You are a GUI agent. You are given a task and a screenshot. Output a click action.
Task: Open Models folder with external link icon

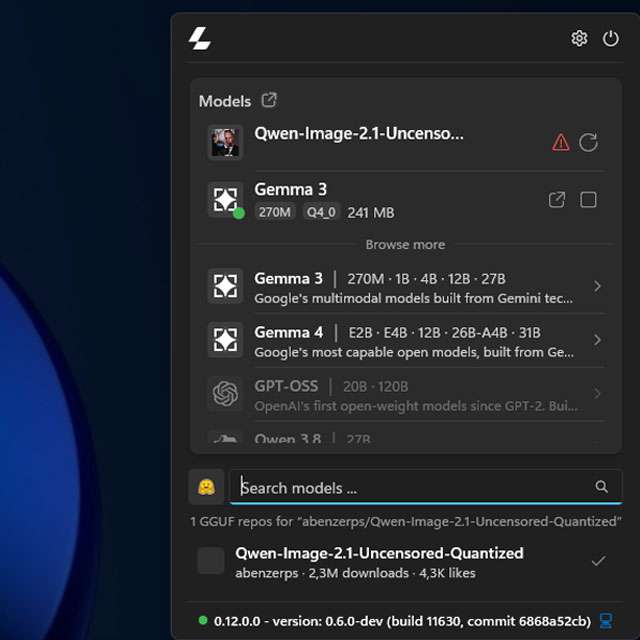(269, 100)
